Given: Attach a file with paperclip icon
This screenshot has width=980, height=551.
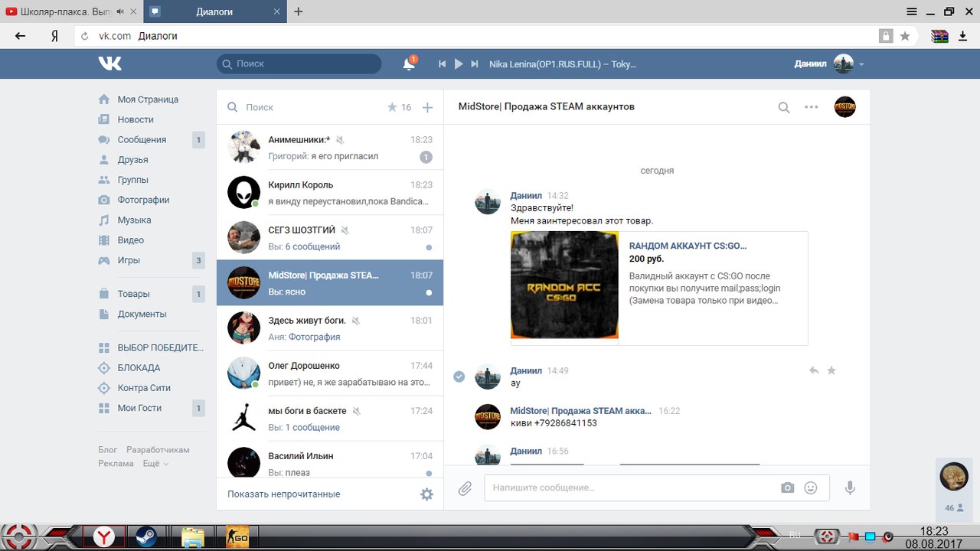Looking at the screenshot, I should coord(465,488).
